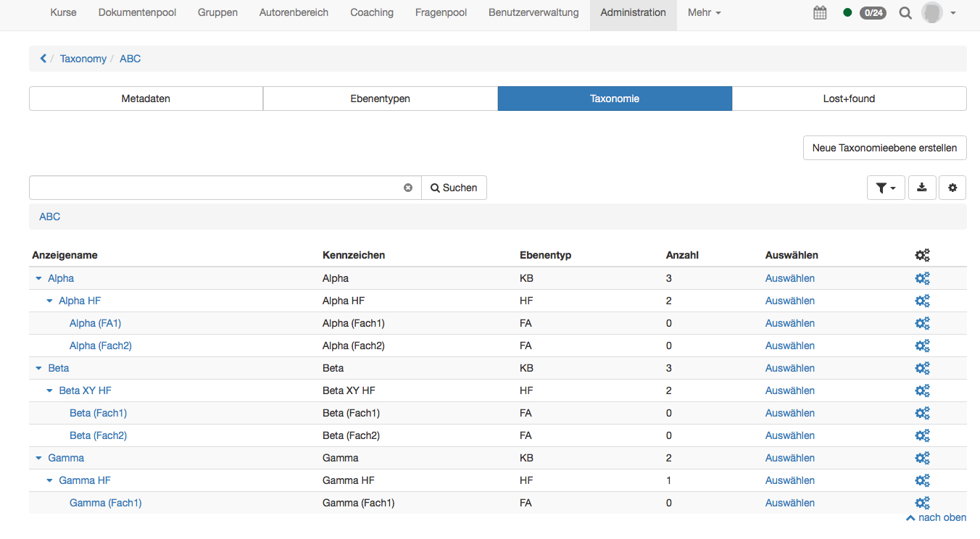Screen dimensions: 980x539
Task: Click the 0/24 mail counter icon
Action: [873, 12]
